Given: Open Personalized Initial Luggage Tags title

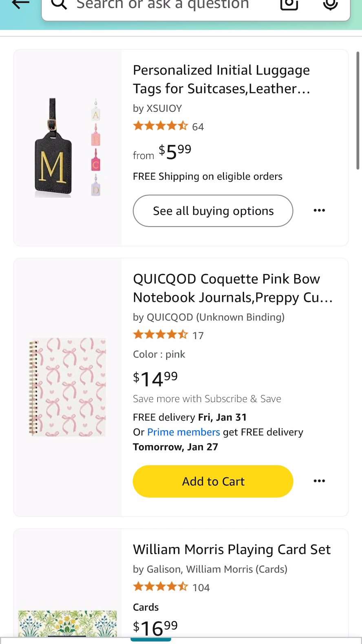Looking at the screenshot, I should coord(221,79).
